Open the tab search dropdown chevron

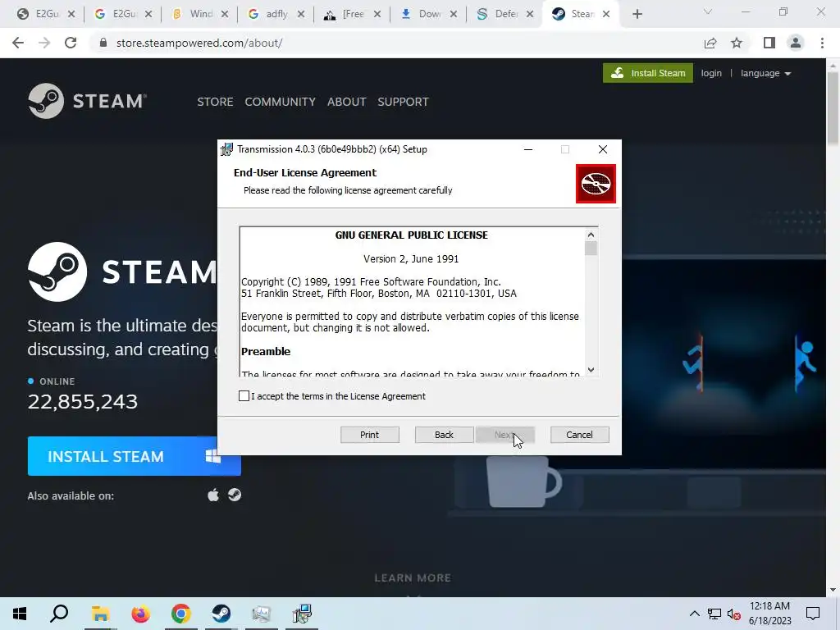(x=708, y=11)
